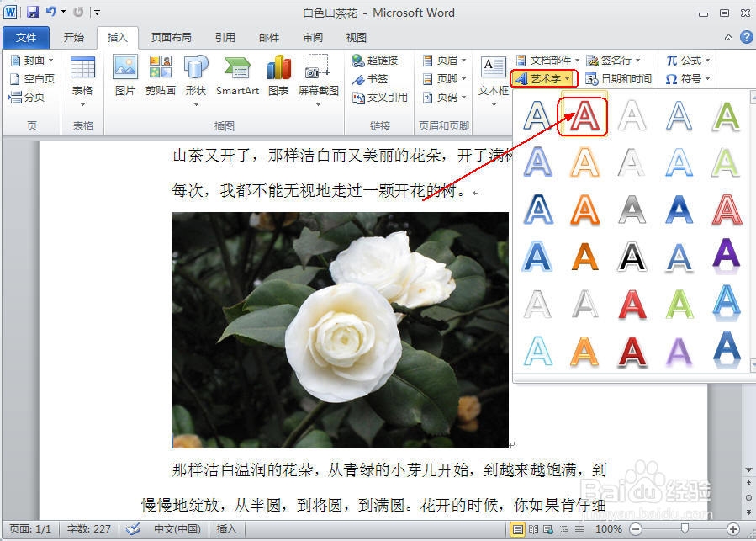This screenshot has height=541, width=756.
Task: Open the 页码 page number dropdown
Action: pos(444,97)
